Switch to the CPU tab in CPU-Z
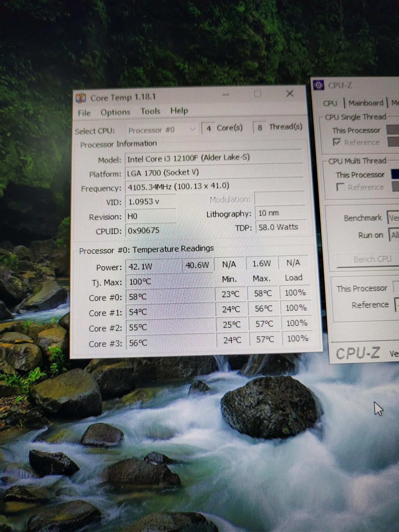The image size is (399, 532). (x=330, y=104)
